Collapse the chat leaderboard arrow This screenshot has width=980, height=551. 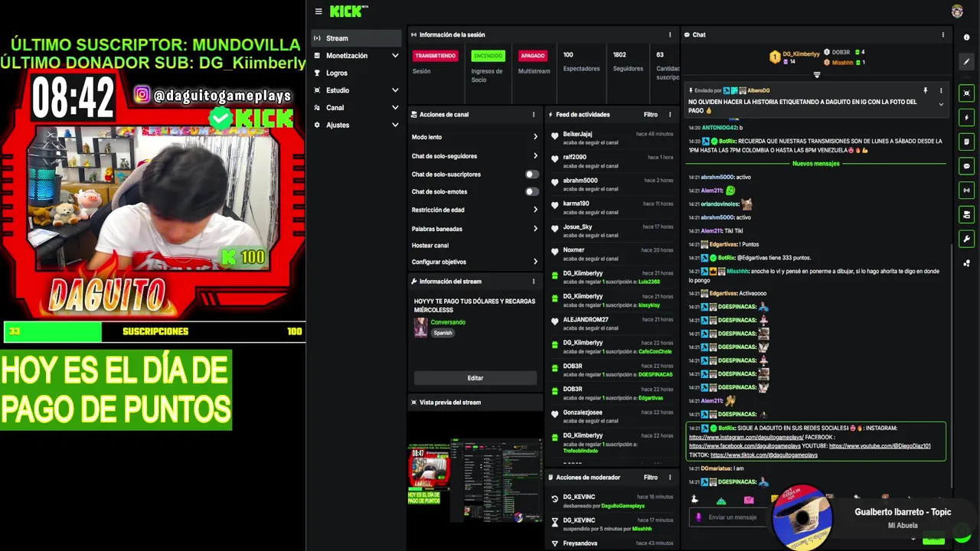[816, 74]
